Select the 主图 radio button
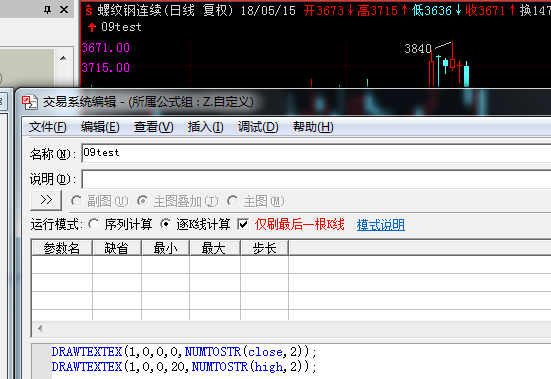The width and height of the screenshot is (551, 379). click(x=232, y=201)
